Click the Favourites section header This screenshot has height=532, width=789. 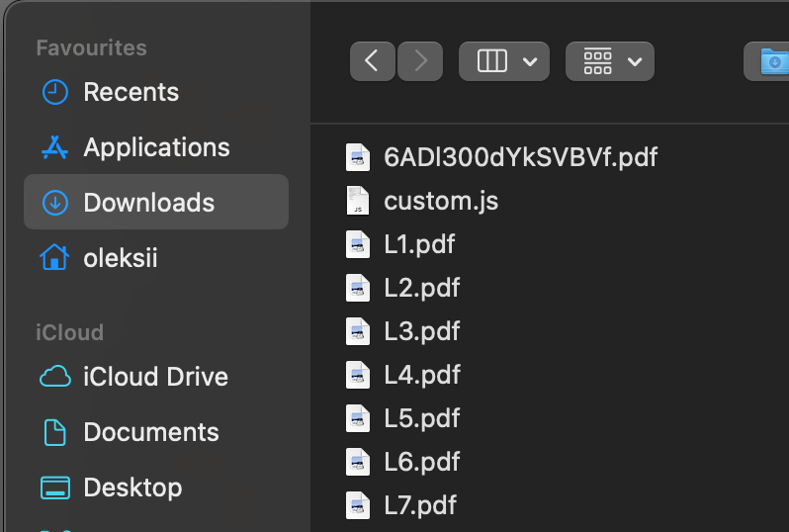[92, 48]
